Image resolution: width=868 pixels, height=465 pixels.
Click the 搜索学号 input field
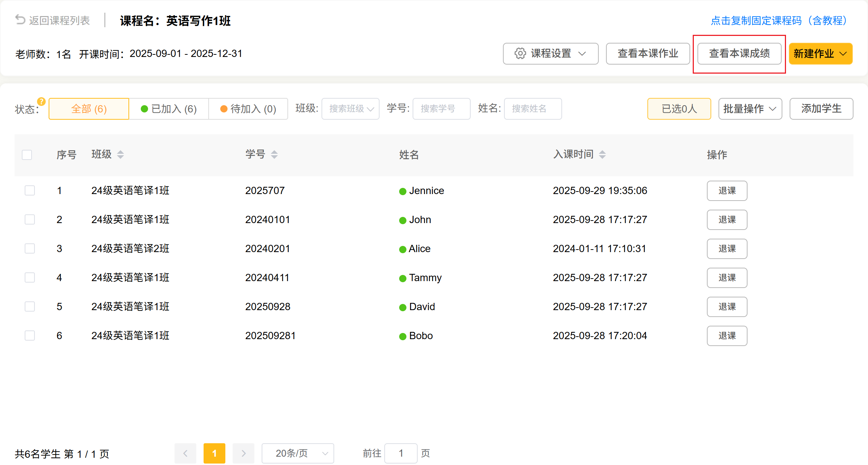coord(441,109)
